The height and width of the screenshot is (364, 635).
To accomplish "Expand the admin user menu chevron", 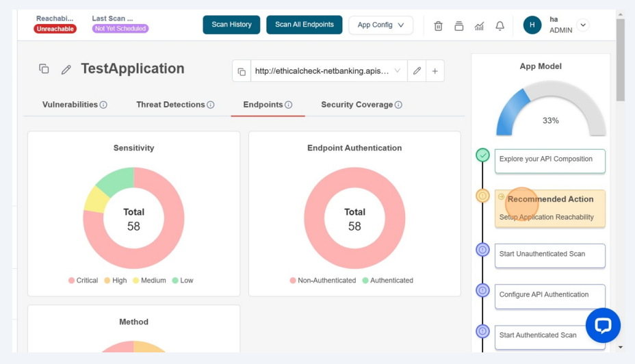I will [583, 25].
